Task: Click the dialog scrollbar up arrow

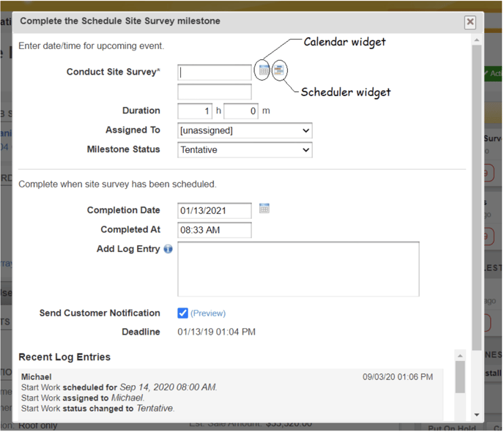Action: [477, 40]
